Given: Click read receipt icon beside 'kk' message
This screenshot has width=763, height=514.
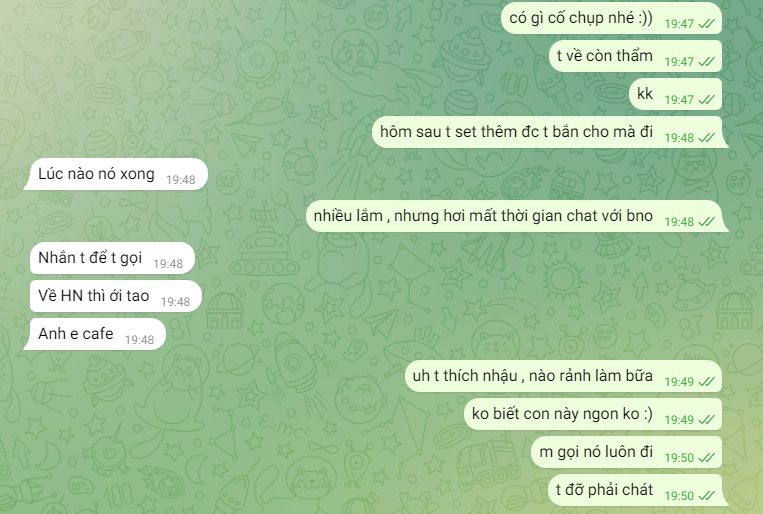Looking at the screenshot, I should (x=706, y=100).
